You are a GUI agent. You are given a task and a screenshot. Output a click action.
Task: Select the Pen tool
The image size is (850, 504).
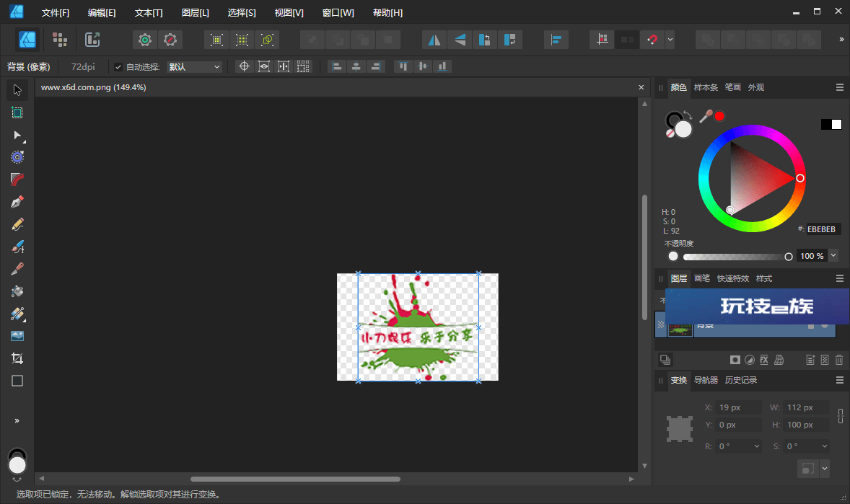pos(17,202)
